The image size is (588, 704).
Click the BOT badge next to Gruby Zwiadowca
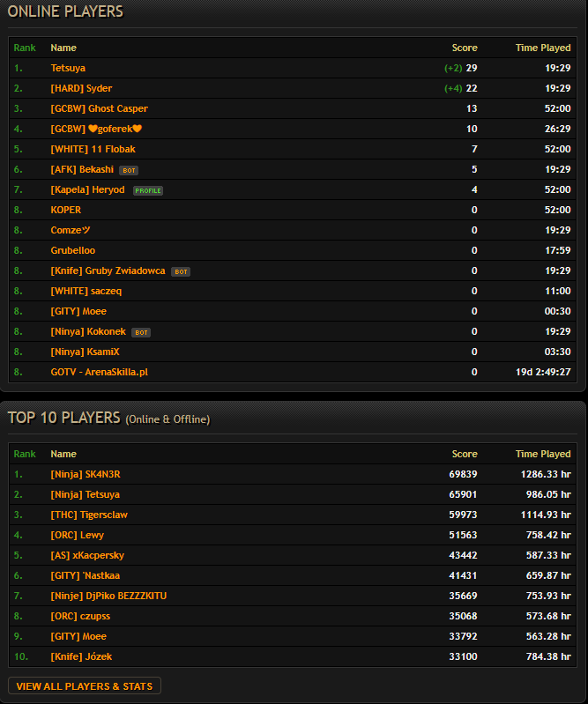[x=181, y=271]
